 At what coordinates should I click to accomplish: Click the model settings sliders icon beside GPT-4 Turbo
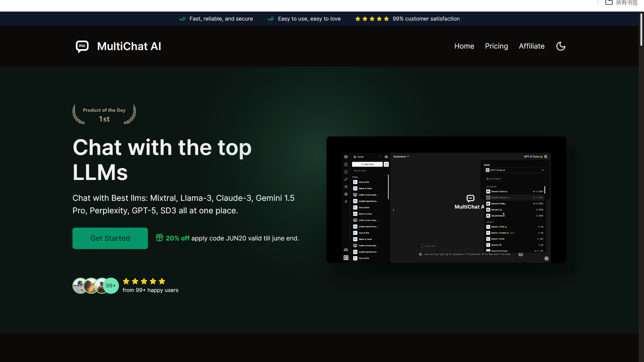(x=546, y=156)
